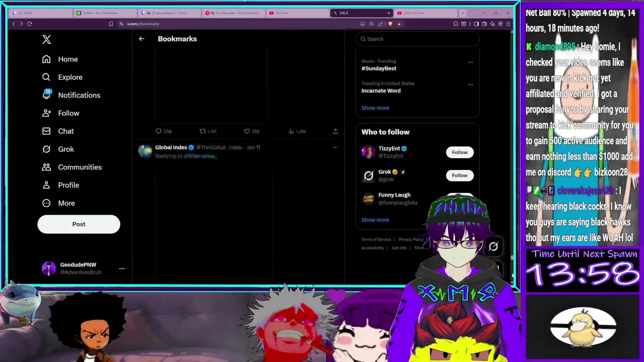Image resolution: width=644 pixels, height=362 pixels.
Task: Open Notifications with 14 badge
Action: point(71,95)
